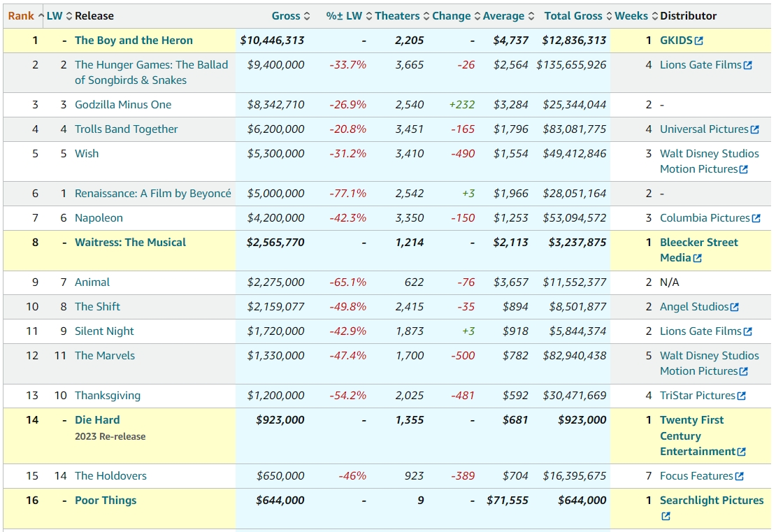Click external icon below Searchlight Pictures
776x532 pixels.
pyautogui.click(x=666, y=517)
